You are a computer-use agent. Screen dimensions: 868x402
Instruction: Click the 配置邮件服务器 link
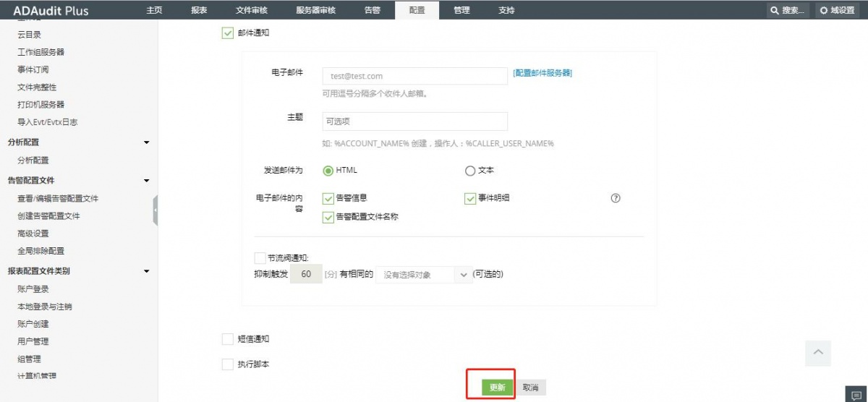tap(542, 73)
